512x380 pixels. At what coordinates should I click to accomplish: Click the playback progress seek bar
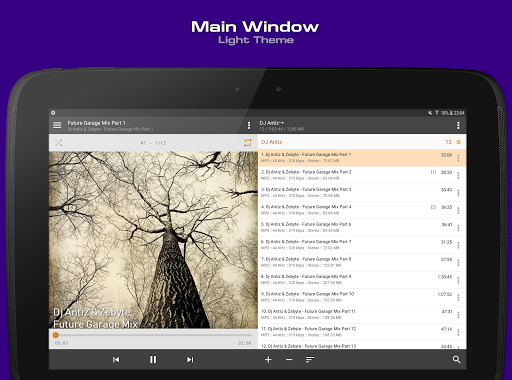click(x=153, y=335)
